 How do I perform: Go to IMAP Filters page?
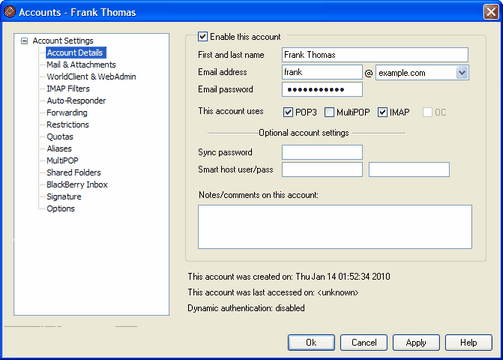(x=68, y=89)
